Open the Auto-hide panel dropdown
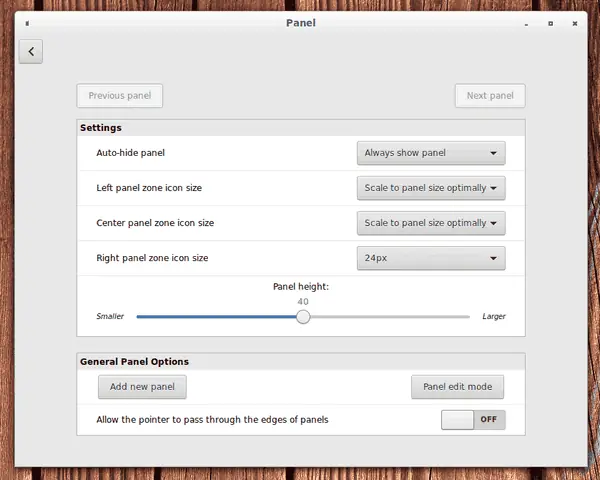Image resolution: width=600 pixels, height=480 pixels. click(x=431, y=153)
